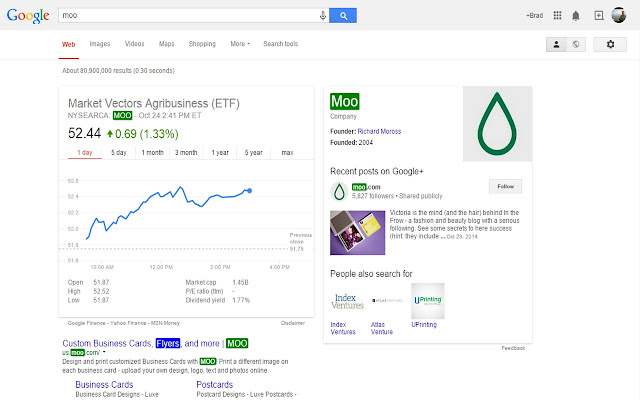Click the share plus box icon
This screenshot has width=640, height=400.
pyautogui.click(x=599, y=16)
